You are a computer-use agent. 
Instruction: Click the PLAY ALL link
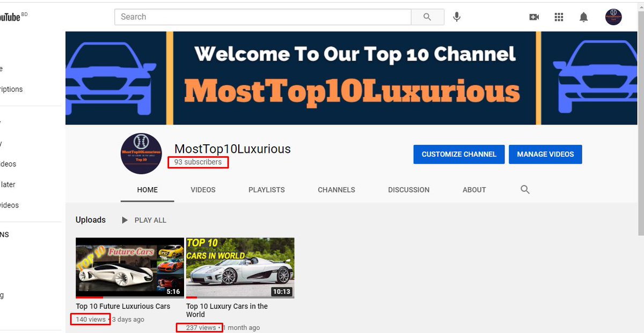pos(150,220)
